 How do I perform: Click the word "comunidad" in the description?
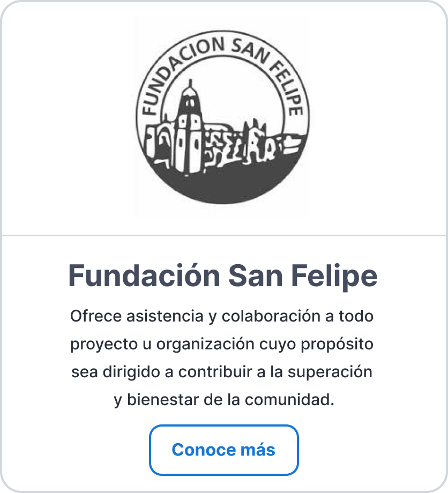pyautogui.click(x=288, y=400)
